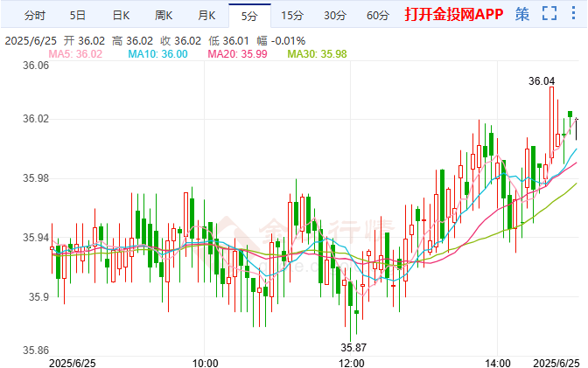The image size is (588, 368).
Task: Click the 35.87 low price marker
Action: 353,348
